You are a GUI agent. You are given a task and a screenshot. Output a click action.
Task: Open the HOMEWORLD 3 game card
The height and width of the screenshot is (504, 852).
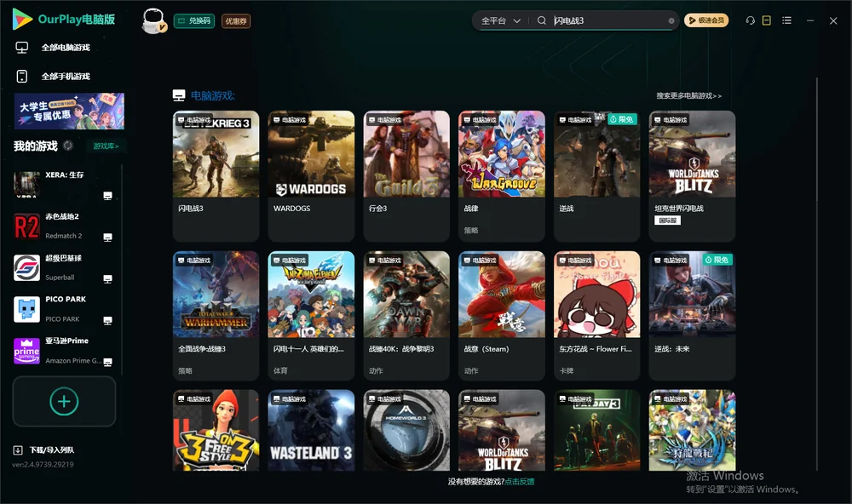406,430
